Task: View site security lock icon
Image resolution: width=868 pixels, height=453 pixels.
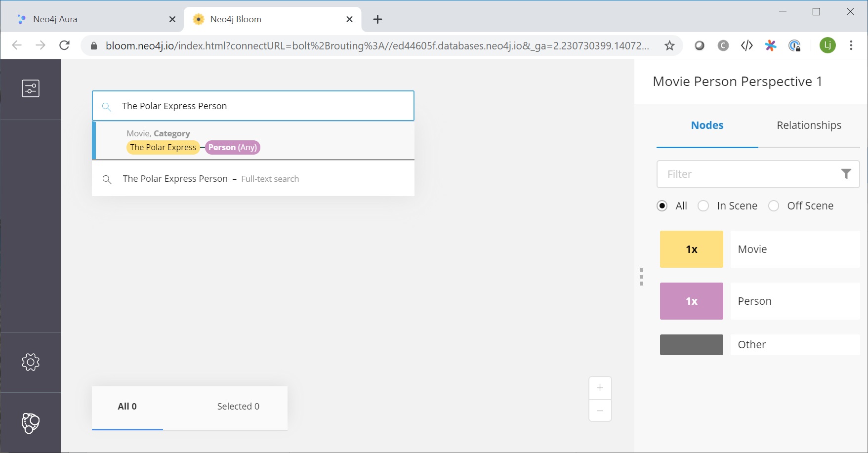Action: pyautogui.click(x=94, y=46)
